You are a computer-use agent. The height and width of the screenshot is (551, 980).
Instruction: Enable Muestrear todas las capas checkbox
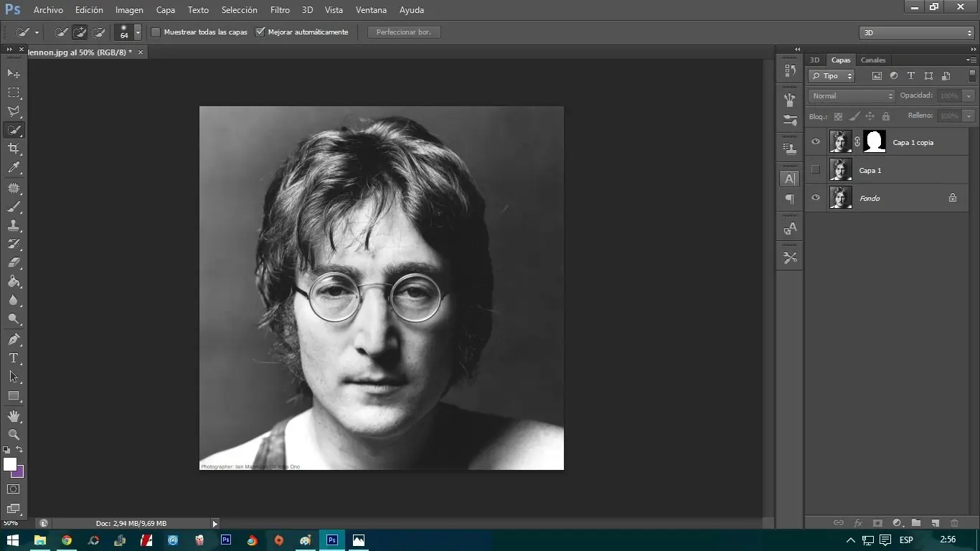click(x=156, y=32)
